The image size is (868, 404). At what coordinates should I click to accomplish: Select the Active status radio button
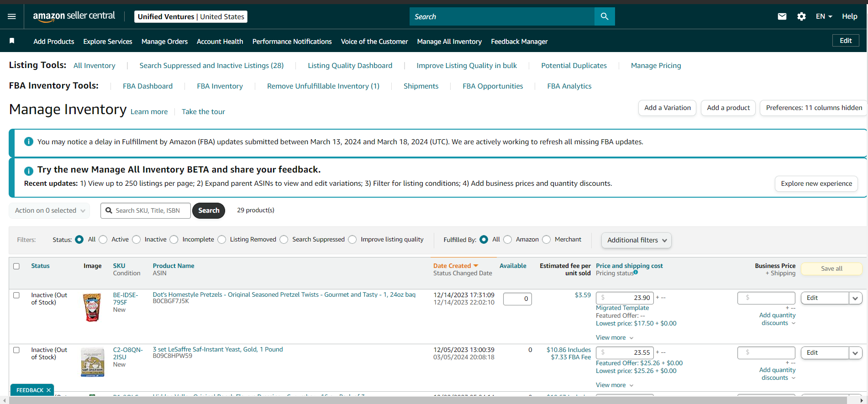click(103, 240)
